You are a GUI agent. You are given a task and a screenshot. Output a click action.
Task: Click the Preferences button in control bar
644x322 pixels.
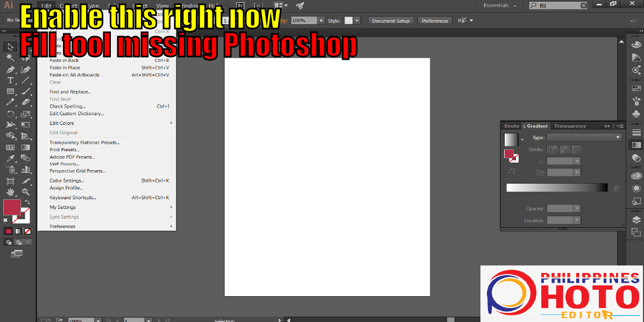pyautogui.click(x=435, y=20)
